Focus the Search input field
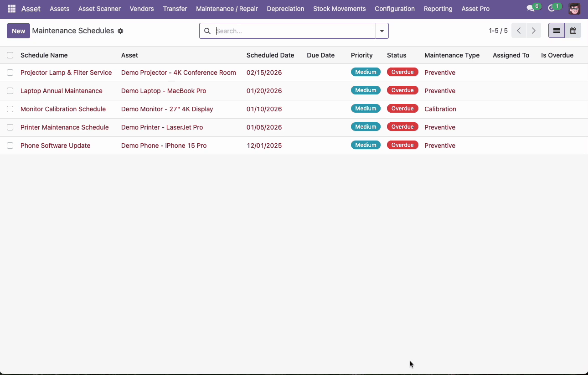This screenshot has height=375, width=588. [294, 31]
